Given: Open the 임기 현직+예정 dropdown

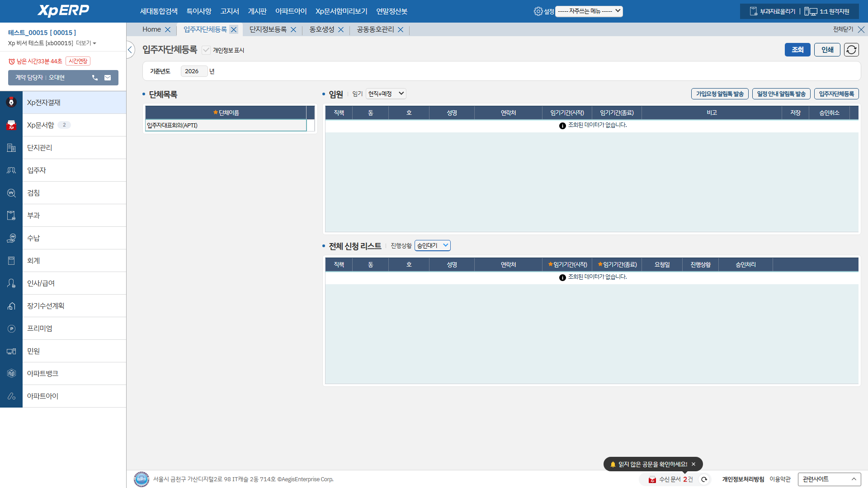Looking at the screenshot, I should (x=386, y=94).
